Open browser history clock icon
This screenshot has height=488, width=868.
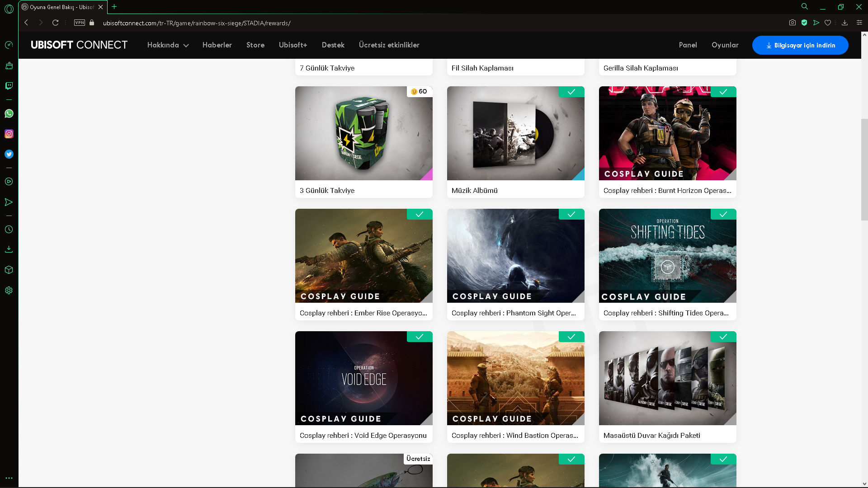pyautogui.click(x=9, y=230)
